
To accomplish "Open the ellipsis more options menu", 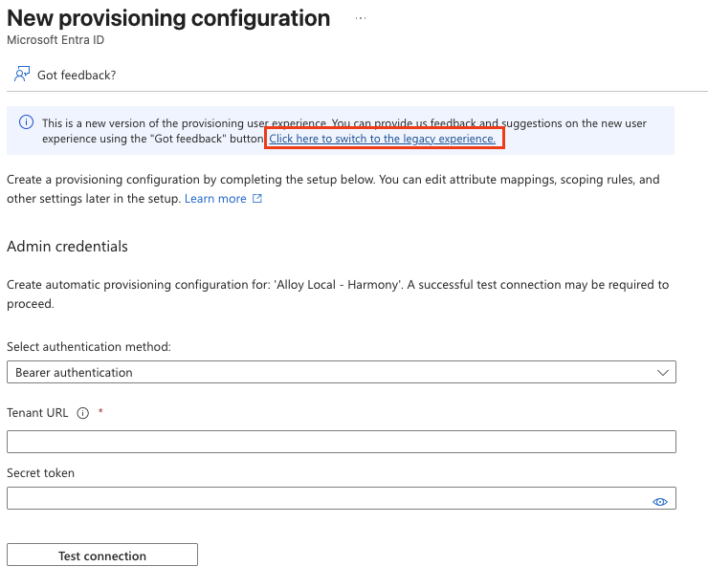I will pos(361,18).
